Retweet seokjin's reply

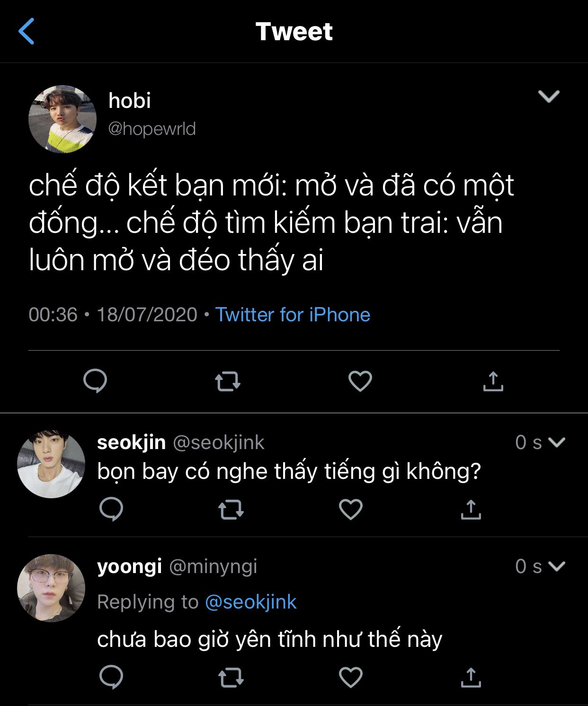click(231, 510)
